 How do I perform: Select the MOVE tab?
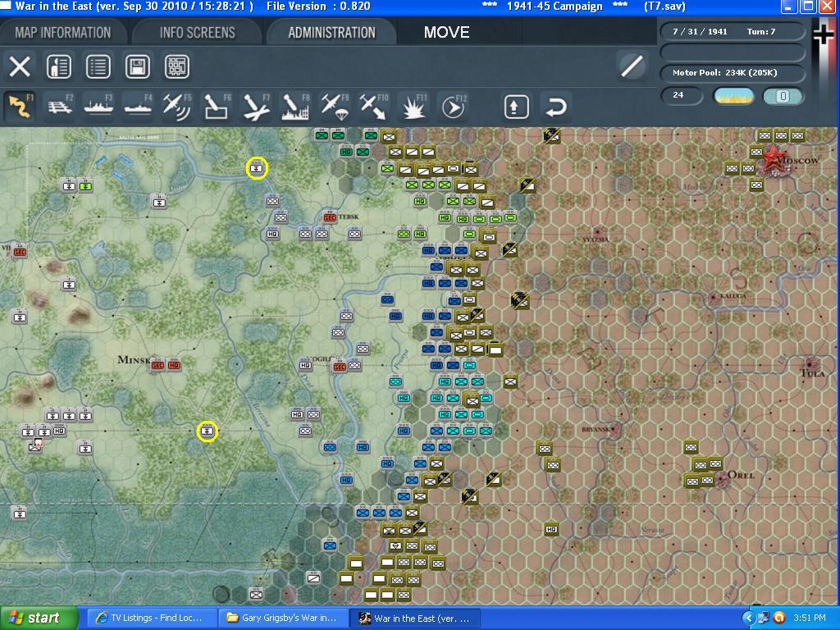pos(447,33)
